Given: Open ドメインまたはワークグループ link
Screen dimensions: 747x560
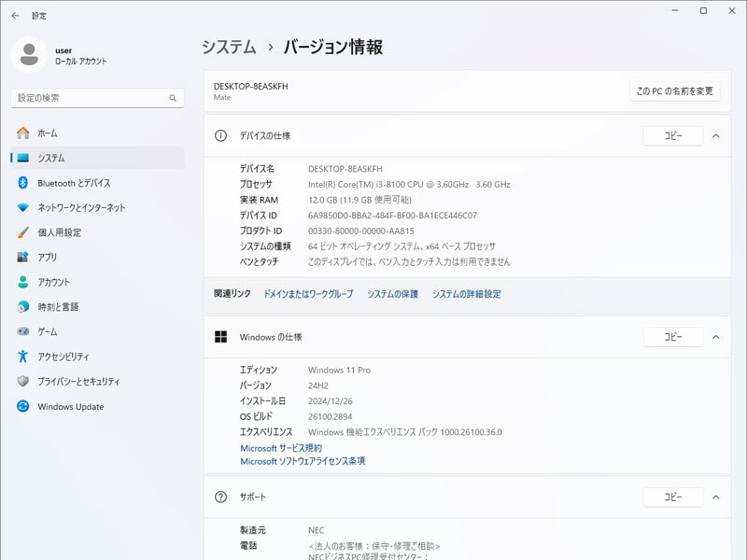Looking at the screenshot, I should (x=309, y=294).
